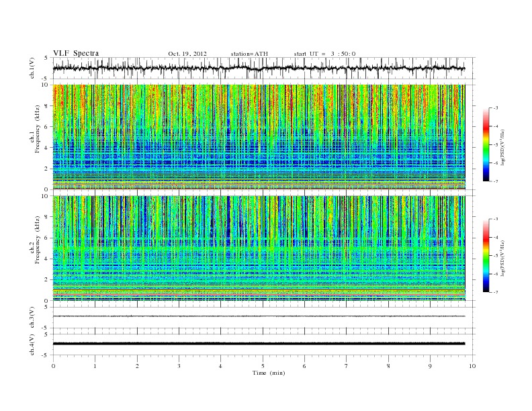Click the time axis tick label "8"
The image size is (532, 411).
(388, 366)
